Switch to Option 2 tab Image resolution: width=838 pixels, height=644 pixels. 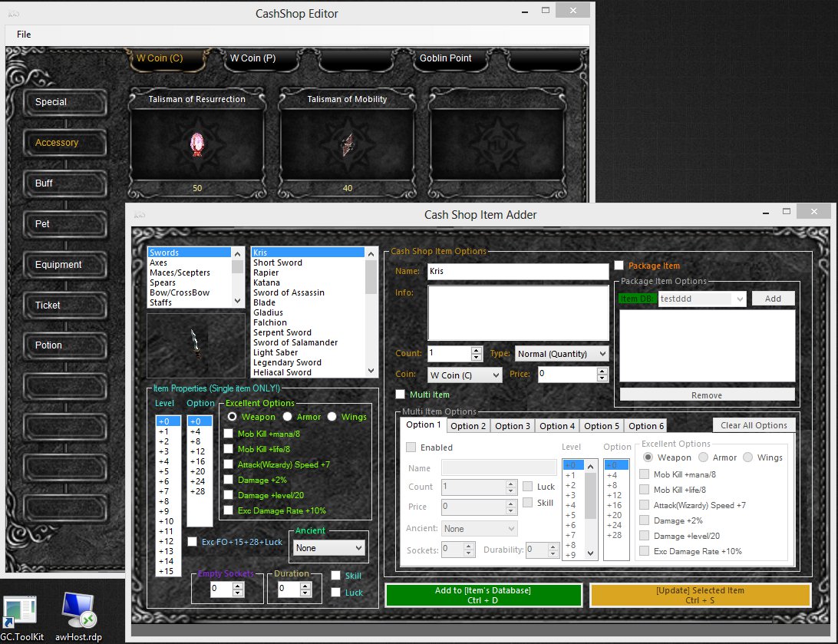[467, 426]
